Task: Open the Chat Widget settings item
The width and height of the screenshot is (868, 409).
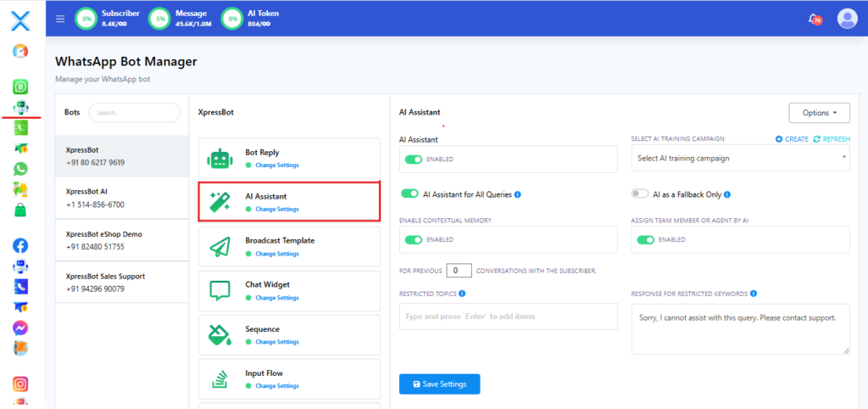Action: pyautogui.click(x=289, y=290)
